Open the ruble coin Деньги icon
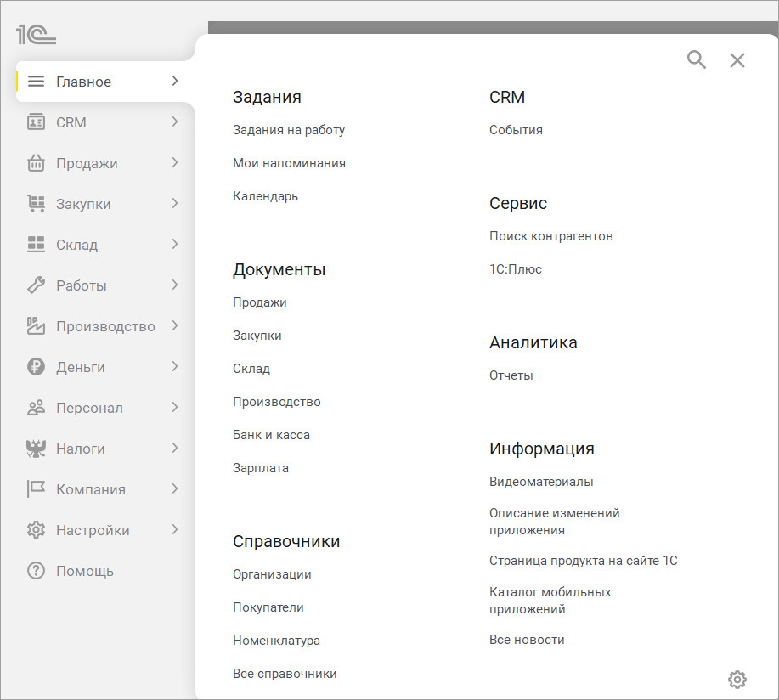Viewport: 779px width, 700px height. pos(36,367)
